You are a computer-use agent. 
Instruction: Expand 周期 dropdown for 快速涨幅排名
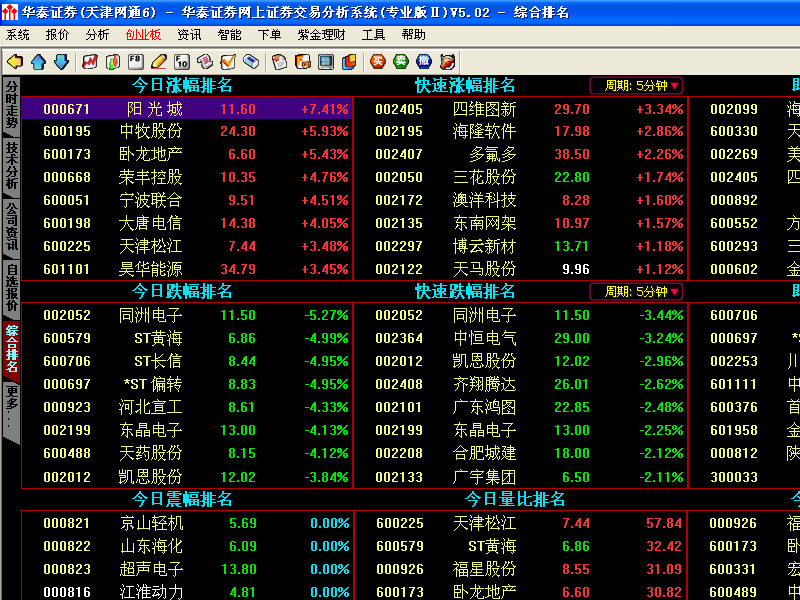[636, 86]
